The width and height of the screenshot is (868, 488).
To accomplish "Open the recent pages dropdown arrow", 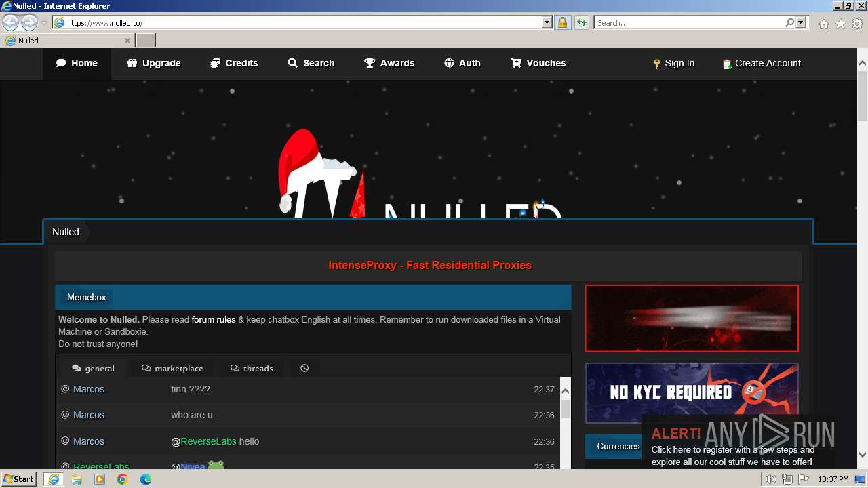I will click(x=44, y=23).
